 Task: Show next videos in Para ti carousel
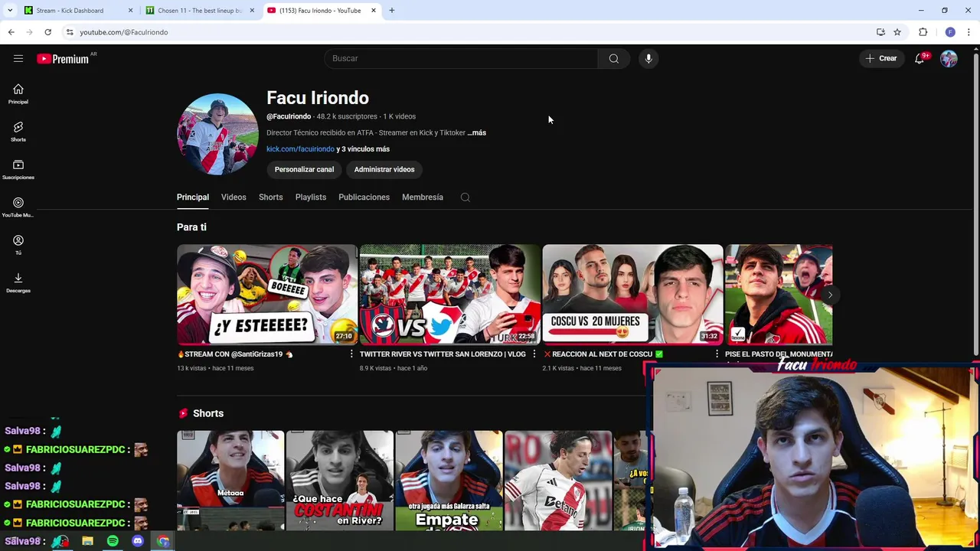coord(830,295)
